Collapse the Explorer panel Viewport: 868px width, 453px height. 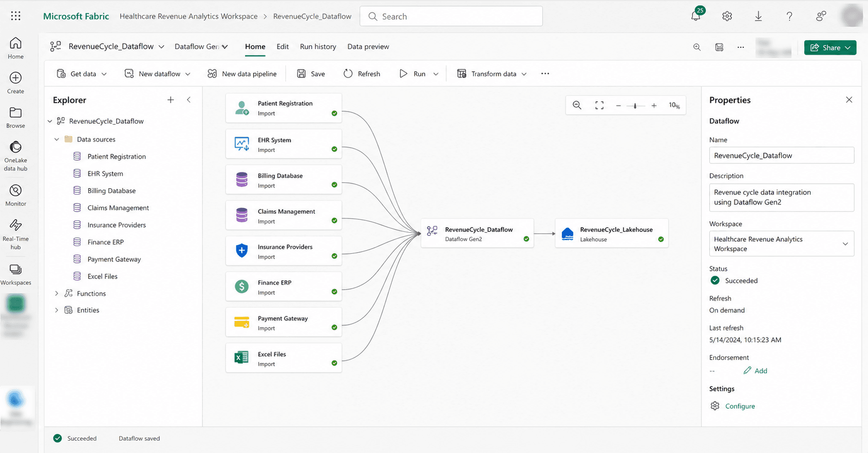click(188, 100)
